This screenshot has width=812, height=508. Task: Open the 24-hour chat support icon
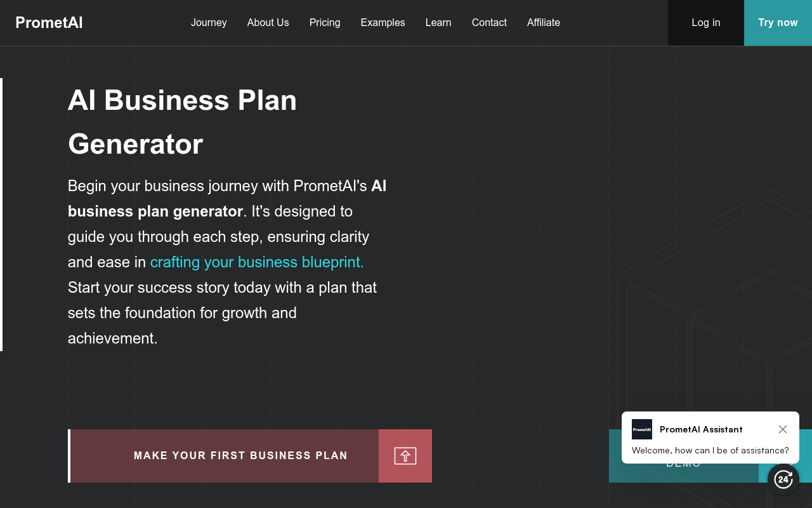[783, 479]
